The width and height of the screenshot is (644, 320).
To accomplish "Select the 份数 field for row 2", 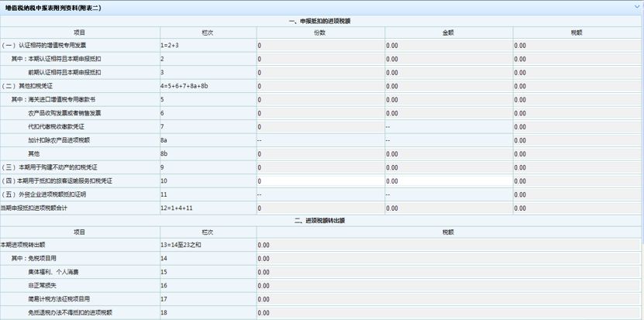I will pos(319,59).
